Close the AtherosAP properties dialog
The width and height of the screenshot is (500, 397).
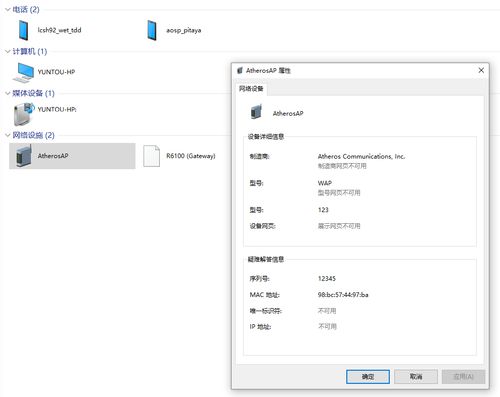click(x=481, y=70)
